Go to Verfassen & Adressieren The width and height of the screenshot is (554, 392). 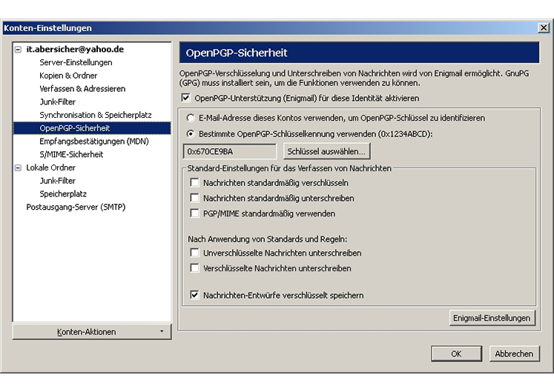tap(82, 89)
